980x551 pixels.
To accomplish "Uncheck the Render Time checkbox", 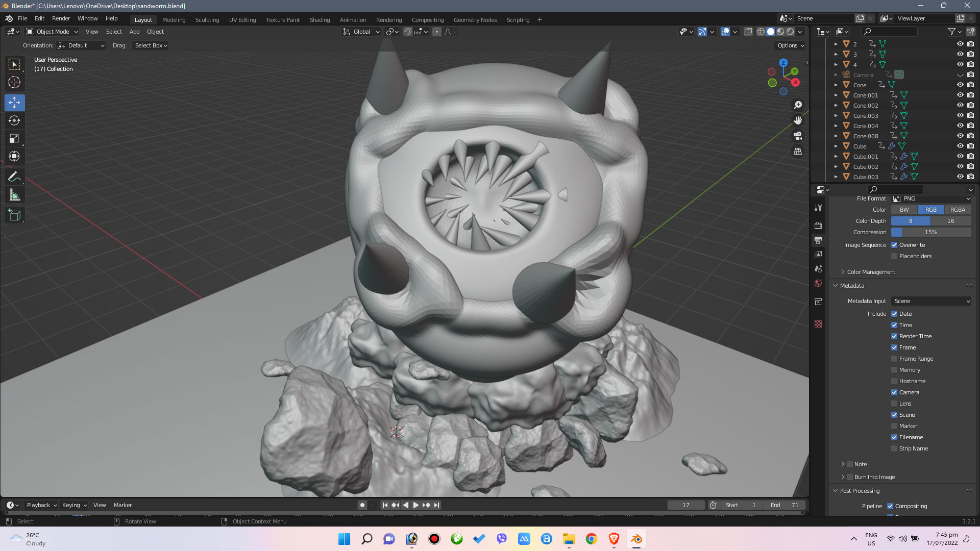I will coord(894,336).
